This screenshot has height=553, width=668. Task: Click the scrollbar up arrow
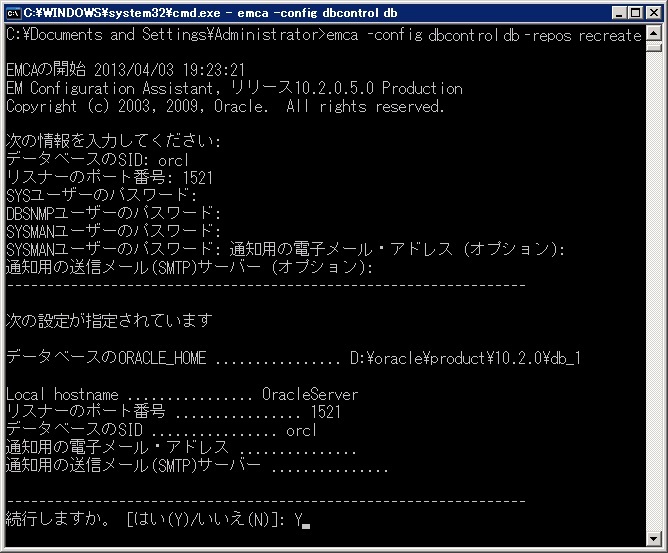point(653,33)
